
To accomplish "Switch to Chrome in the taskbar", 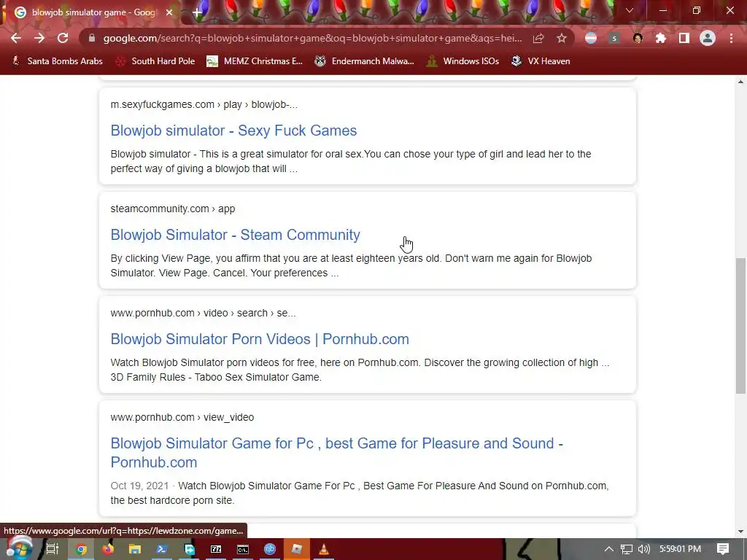I will (81, 549).
